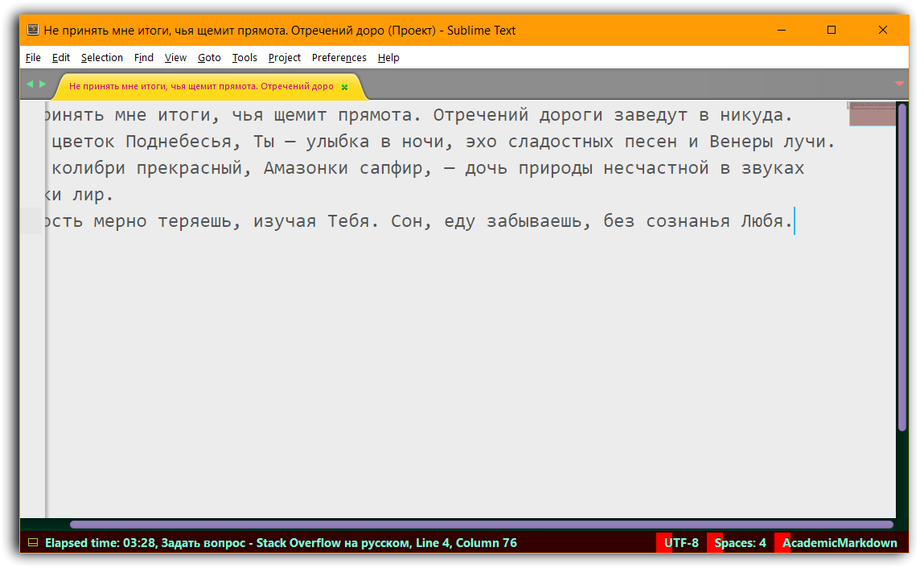
Task: Go to previous tab with left arrow
Action: pos(30,84)
